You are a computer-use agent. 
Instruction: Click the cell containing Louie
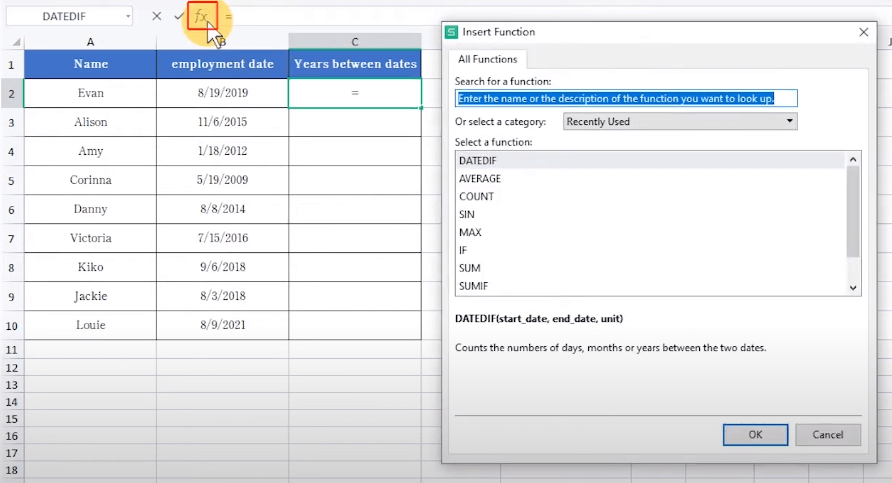(90, 325)
